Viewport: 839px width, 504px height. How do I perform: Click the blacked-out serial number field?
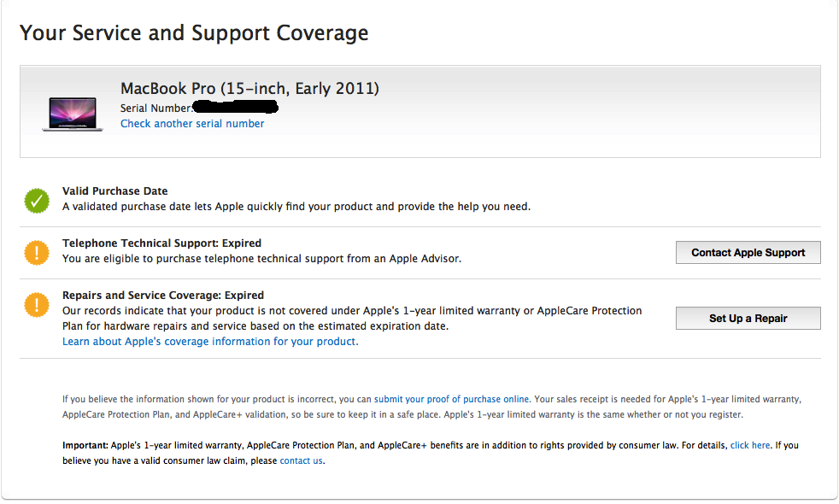[x=236, y=107]
